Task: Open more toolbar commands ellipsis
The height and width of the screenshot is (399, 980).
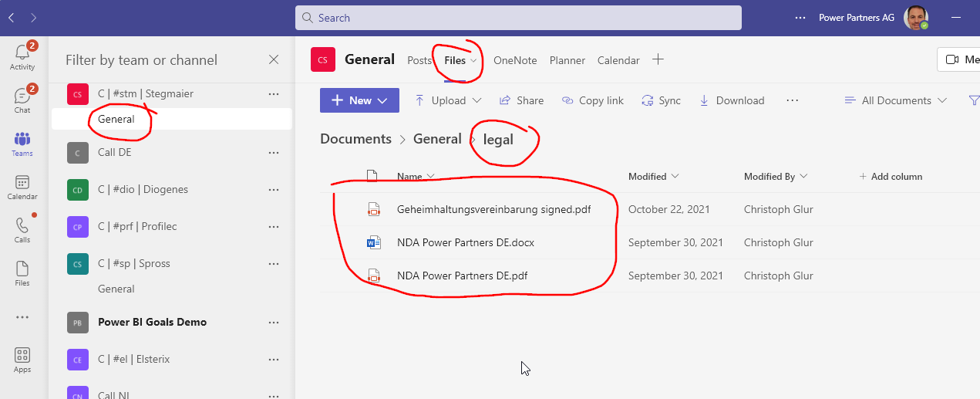Action: tap(792, 100)
